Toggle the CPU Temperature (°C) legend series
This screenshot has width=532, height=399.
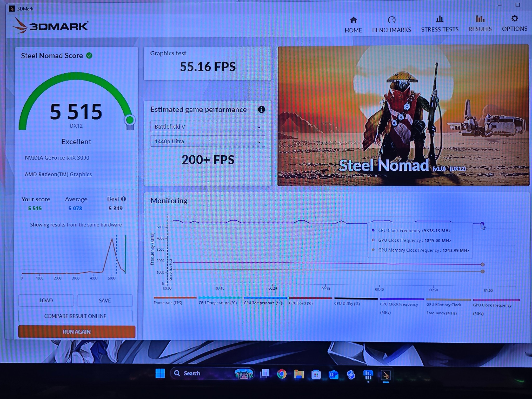tap(220, 300)
